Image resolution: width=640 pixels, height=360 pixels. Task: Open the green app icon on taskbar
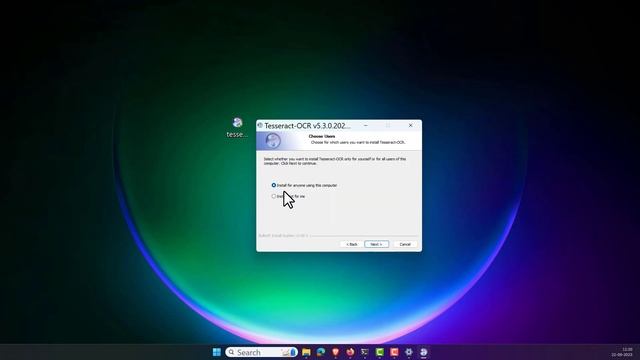coord(380,352)
